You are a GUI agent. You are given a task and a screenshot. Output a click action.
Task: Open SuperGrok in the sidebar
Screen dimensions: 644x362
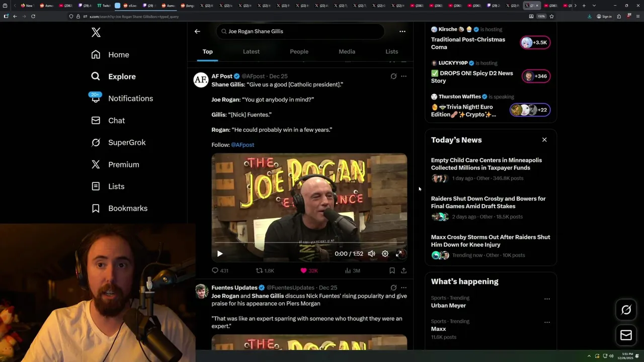pos(118,142)
